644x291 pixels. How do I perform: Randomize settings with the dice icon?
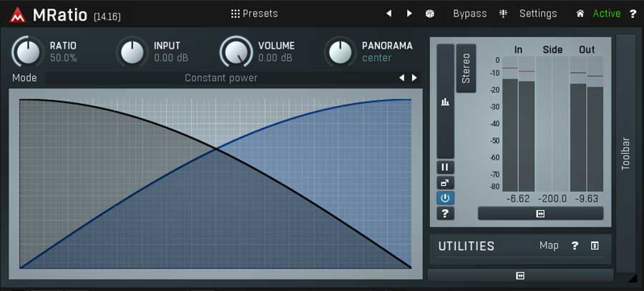tap(429, 14)
